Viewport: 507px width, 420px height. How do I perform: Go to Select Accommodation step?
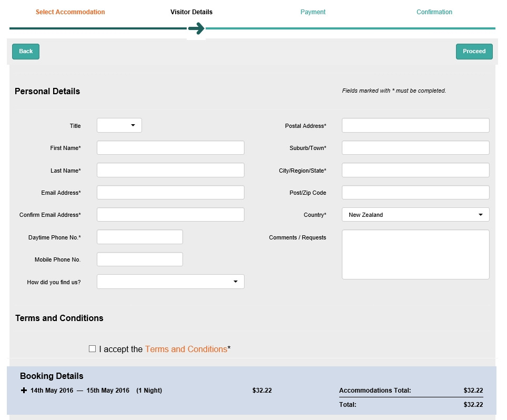click(70, 12)
